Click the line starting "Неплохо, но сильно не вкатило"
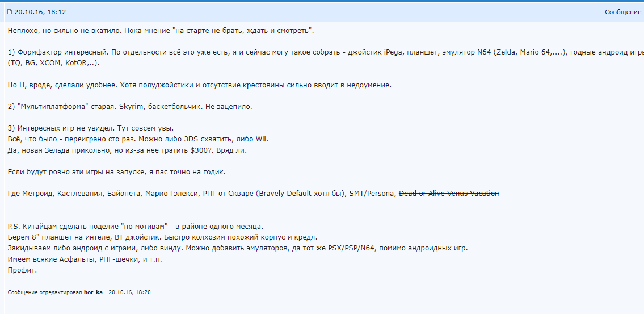The height and width of the screenshot is (314, 644). pos(161,31)
